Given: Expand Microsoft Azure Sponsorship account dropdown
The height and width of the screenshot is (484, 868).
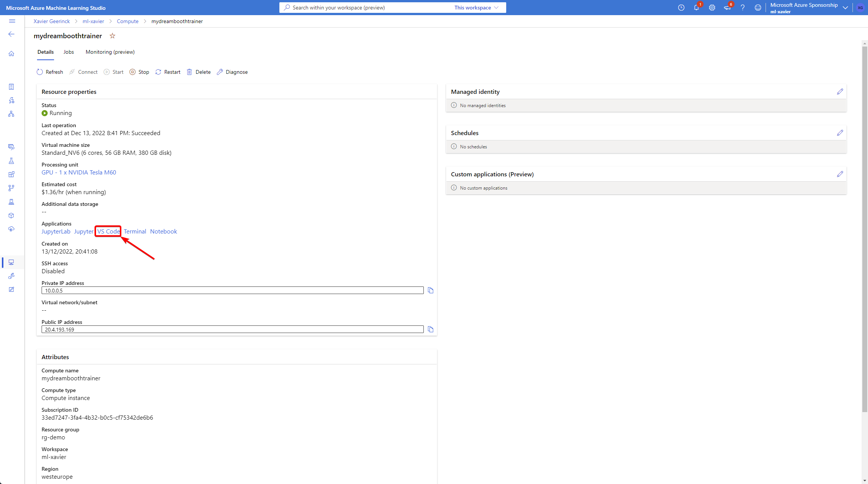Looking at the screenshot, I should (x=845, y=8).
